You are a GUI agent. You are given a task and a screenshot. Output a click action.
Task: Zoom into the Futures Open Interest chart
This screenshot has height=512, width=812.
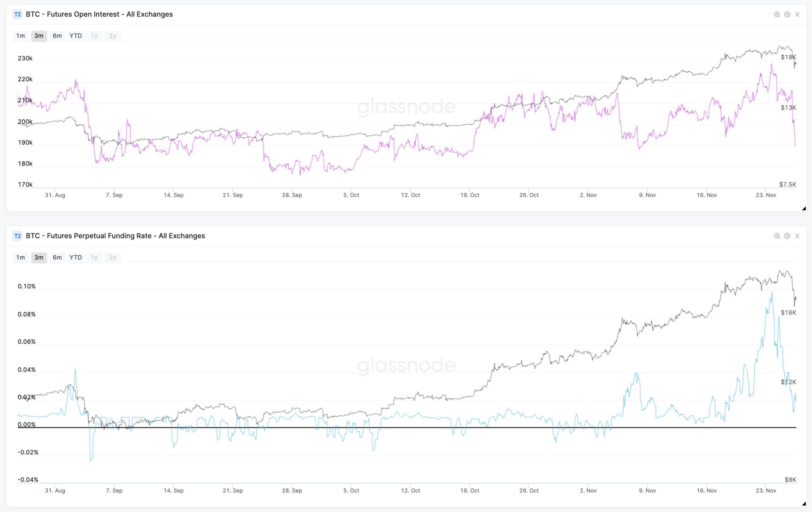(x=776, y=15)
